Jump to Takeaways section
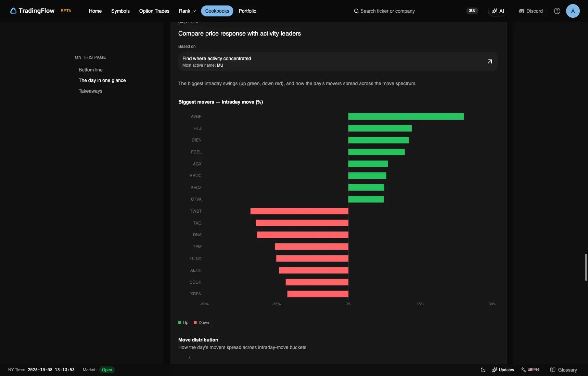Image resolution: width=588 pixels, height=376 pixels. pyautogui.click(x=90, y=91)
